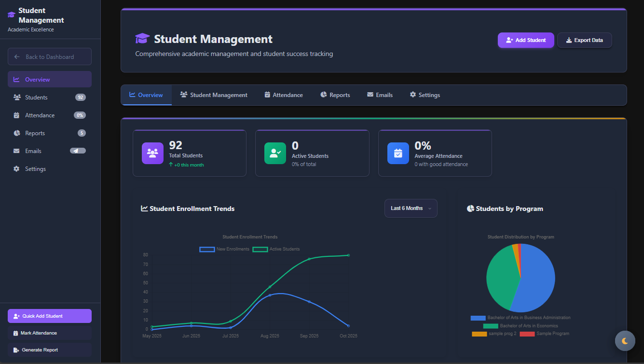Image resolution: width=644 pixels, height=364 pixels.
Task: Open the Last 6 Months dropdown
Action: [411, 209]
